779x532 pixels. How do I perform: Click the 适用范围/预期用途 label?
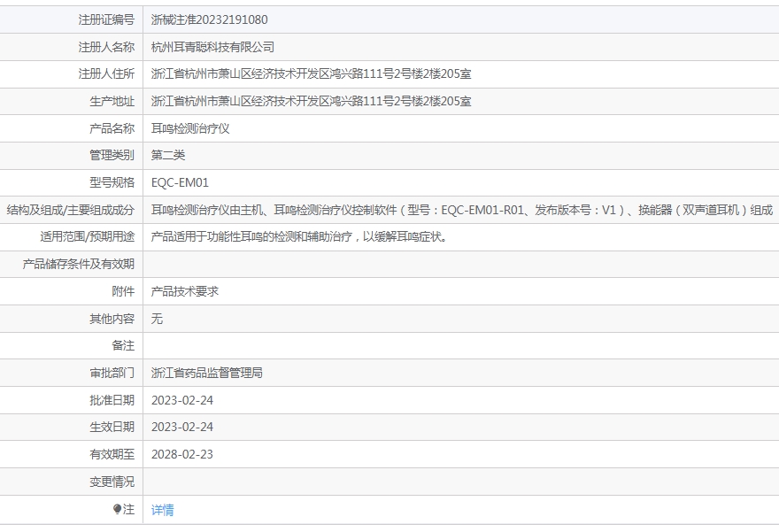88,237
